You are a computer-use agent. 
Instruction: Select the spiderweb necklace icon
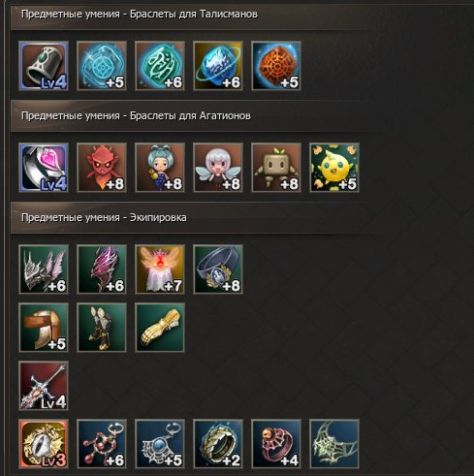(334, 444)
